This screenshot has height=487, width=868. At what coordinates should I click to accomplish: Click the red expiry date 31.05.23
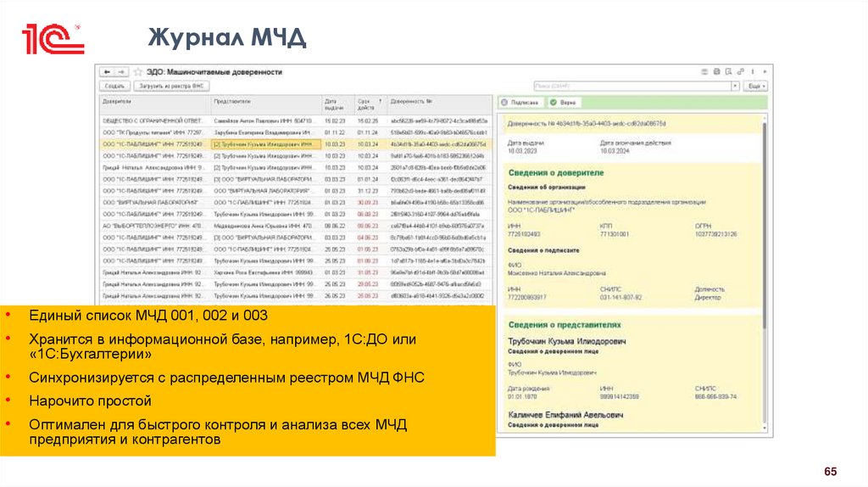click(368, 272)
